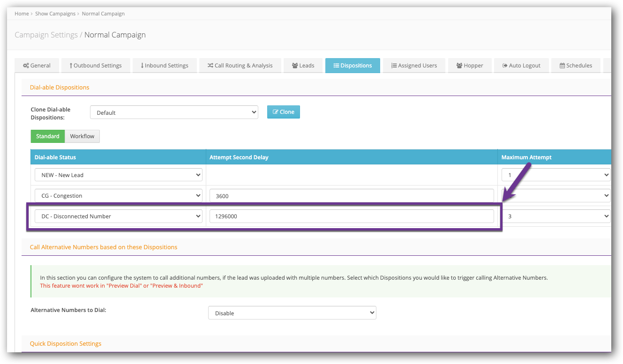Viewport: 623px width, 364px height.
Task: Click the Normal Campaign breadcrumb
Action: (x=103, y=14)
